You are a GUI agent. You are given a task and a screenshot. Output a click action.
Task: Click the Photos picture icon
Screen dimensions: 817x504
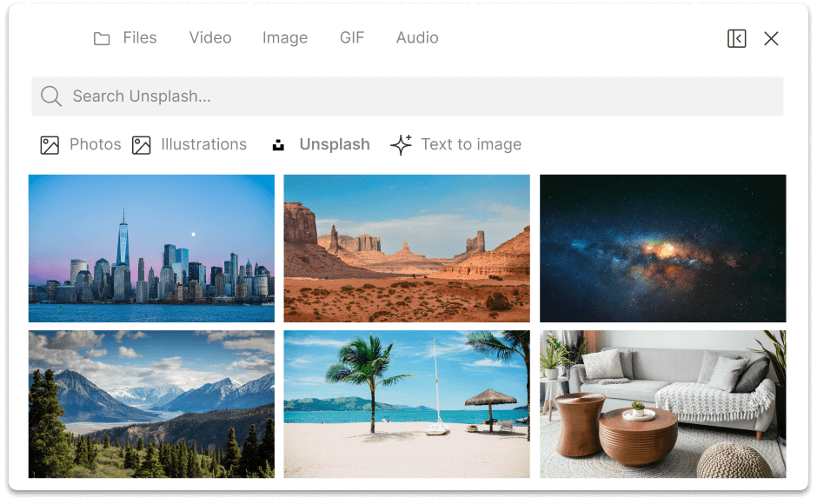tap(50, 145)
